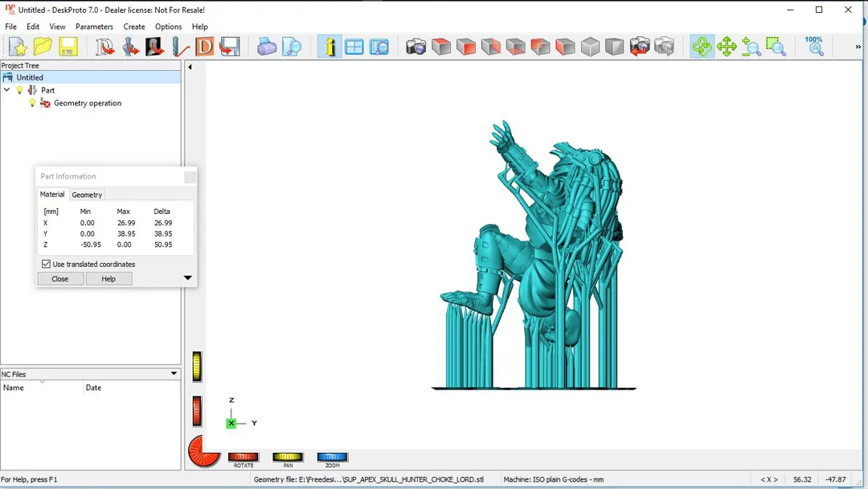Viewport: 868px width, 489px height.
Task: Reset the zoom with the 100% icon
Action: pyautogui.click(x=814, y=47)
